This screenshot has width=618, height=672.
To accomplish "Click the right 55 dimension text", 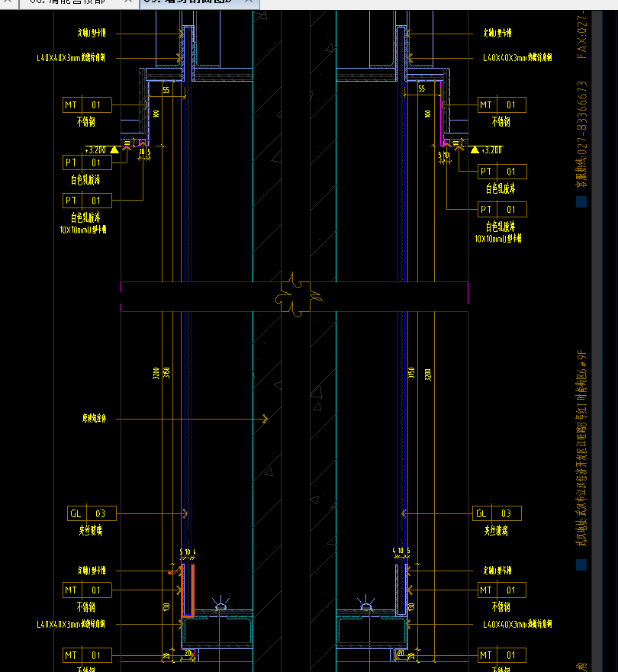I will (422, 88).
